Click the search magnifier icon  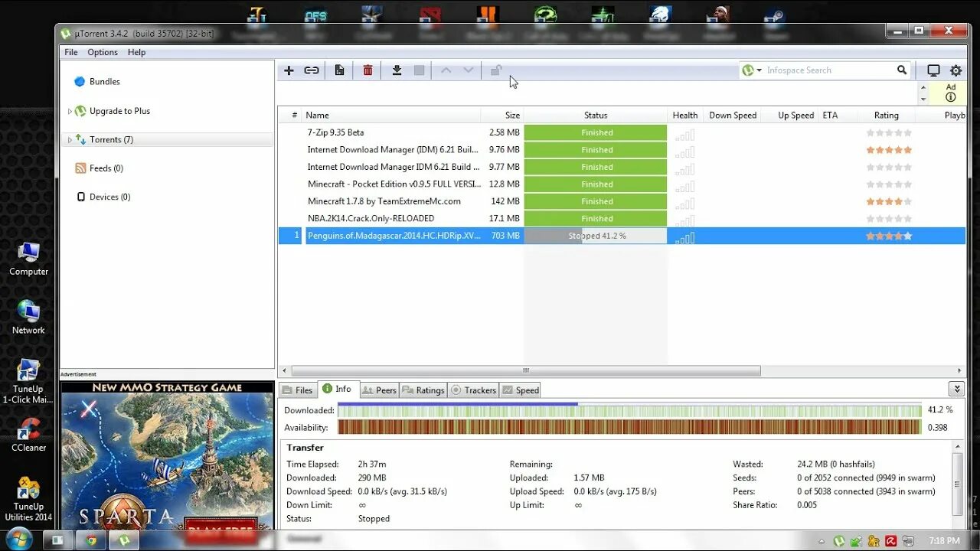click(902, 70)
